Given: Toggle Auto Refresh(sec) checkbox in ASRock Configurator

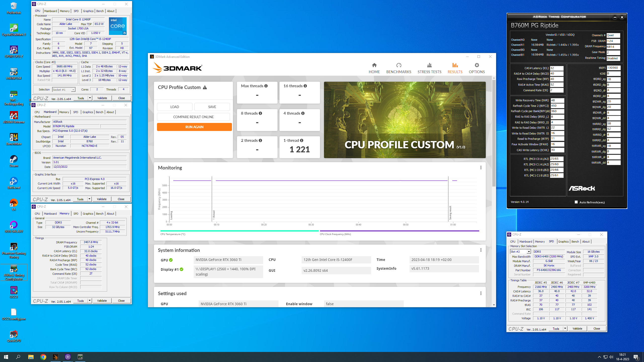Looking at the screenshot, I should click(x=576, y=202).
